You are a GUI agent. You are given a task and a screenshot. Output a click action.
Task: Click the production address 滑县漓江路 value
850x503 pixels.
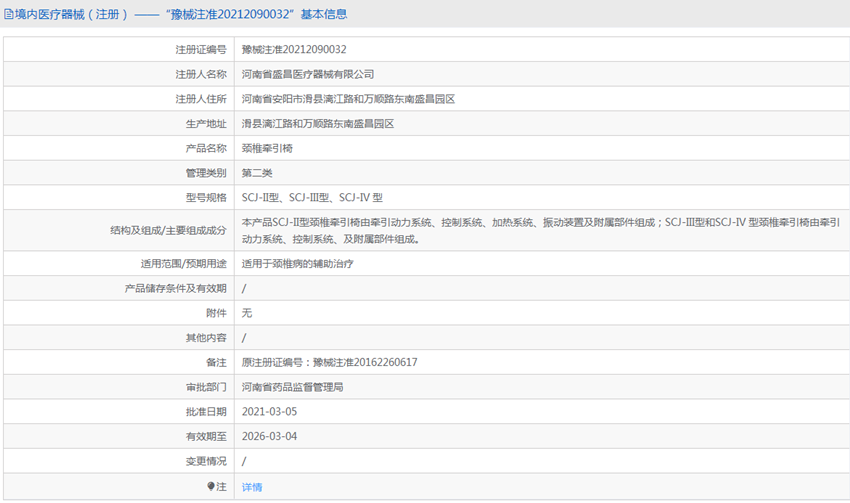click(x=318, y=124)
